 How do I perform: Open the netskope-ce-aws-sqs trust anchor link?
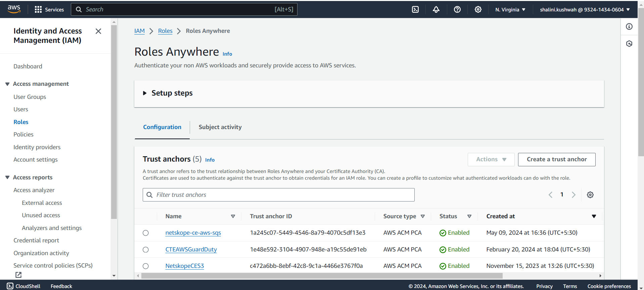pos(193,233)
